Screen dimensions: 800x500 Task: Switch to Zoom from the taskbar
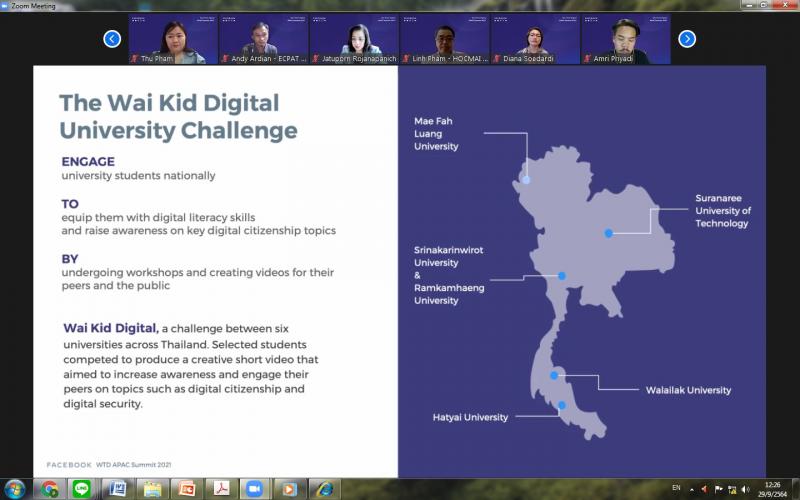point(254,489)
